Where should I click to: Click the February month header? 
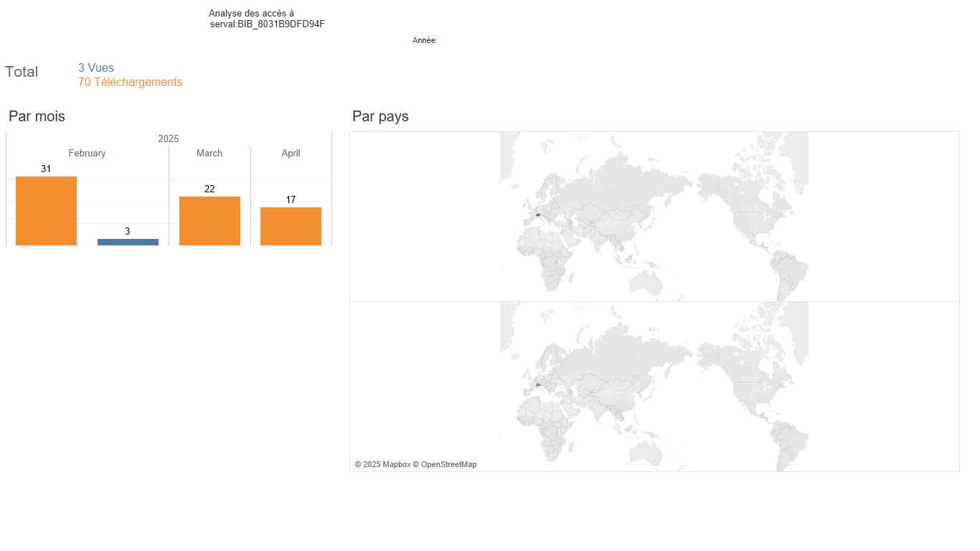click(x=87, y=153)
